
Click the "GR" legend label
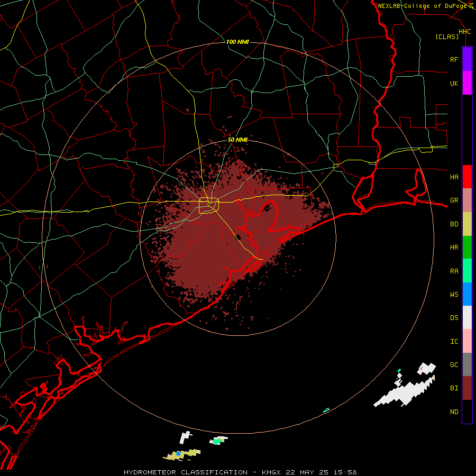pyautogui.click(x=454, y=200)
